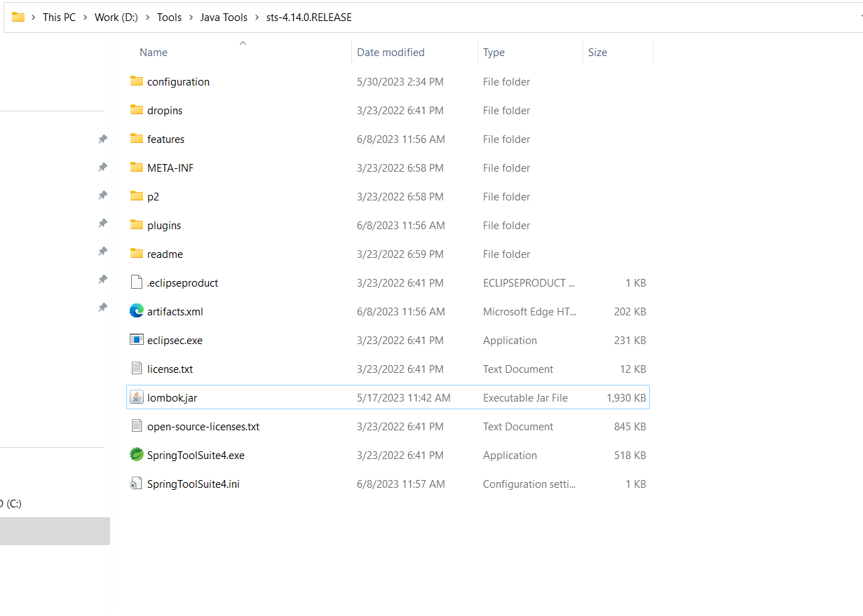Navigate to Java Tools in breadcrumb

[224, 18]
